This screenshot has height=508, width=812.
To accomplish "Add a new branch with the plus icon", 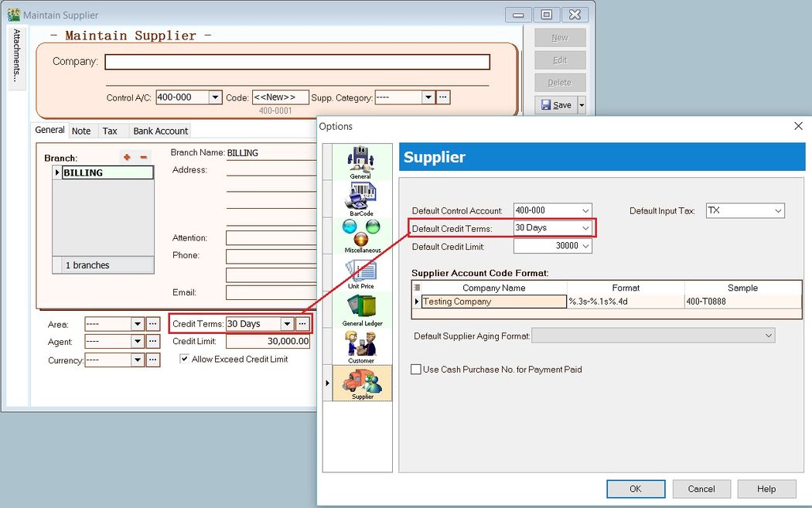I will [126, 156].
